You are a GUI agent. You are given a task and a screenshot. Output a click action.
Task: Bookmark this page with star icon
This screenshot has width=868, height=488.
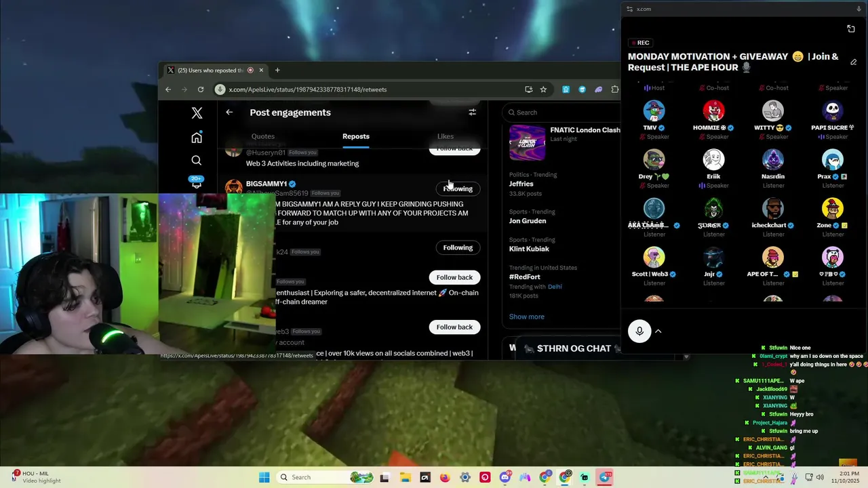(543, 89)
